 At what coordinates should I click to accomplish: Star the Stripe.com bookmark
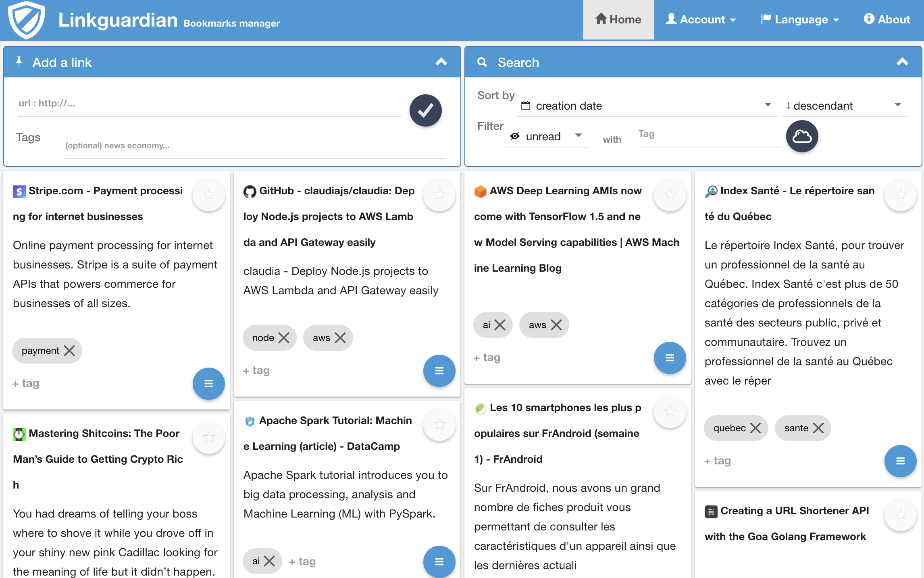[208, 195]
